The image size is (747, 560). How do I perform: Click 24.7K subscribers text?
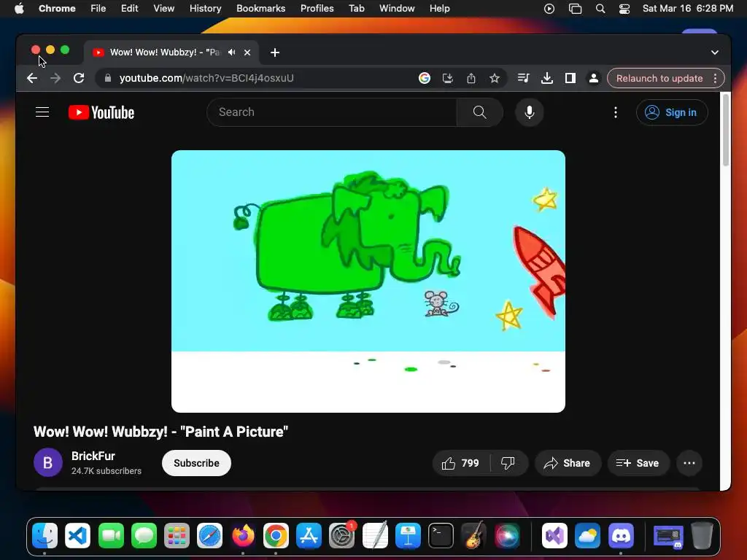(107, 471)
